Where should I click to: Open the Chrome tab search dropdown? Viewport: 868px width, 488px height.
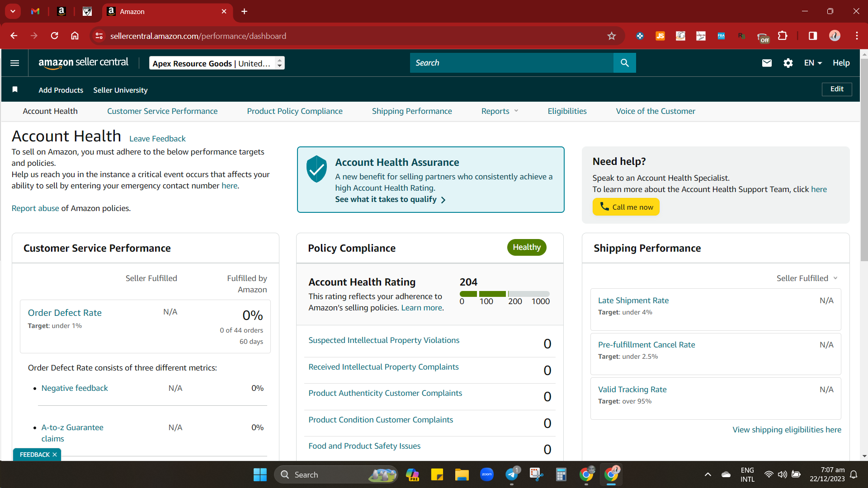click(13, 11)
